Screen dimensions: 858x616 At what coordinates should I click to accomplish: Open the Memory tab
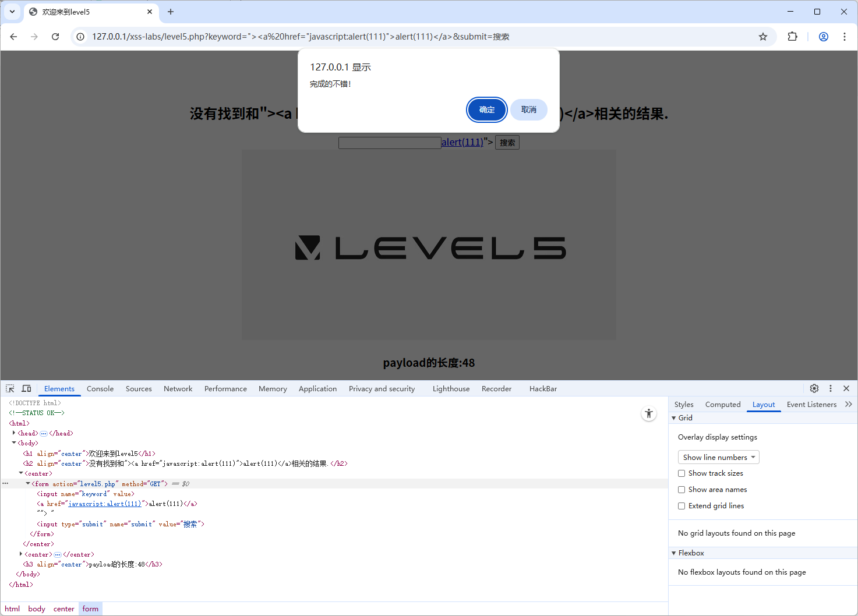click(273, 389)
